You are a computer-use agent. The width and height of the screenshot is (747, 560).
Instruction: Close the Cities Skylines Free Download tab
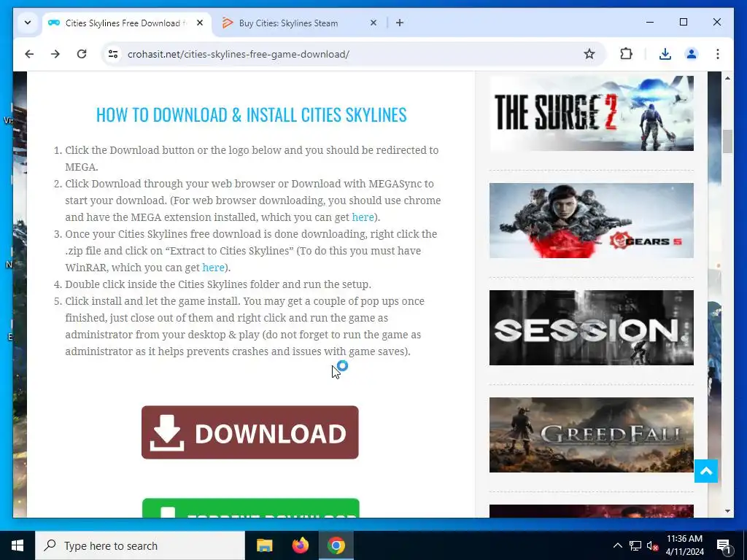pyautogui.click(x=200, y=23)
